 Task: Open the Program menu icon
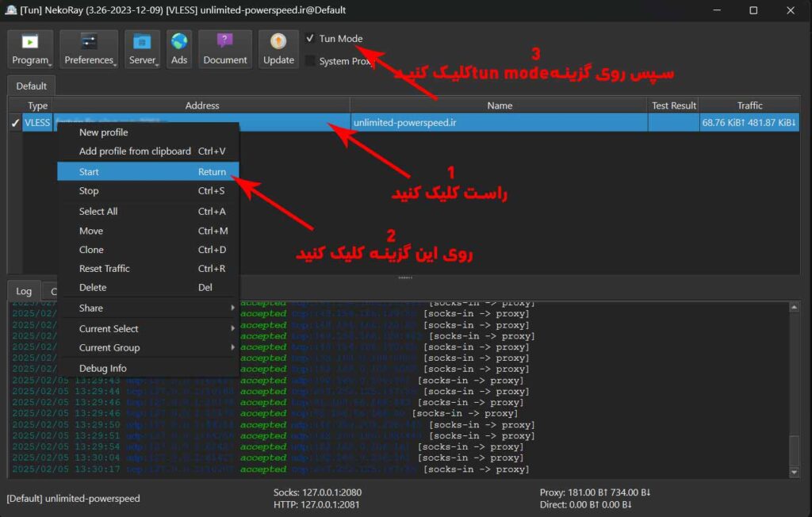(x=29, y=48)
